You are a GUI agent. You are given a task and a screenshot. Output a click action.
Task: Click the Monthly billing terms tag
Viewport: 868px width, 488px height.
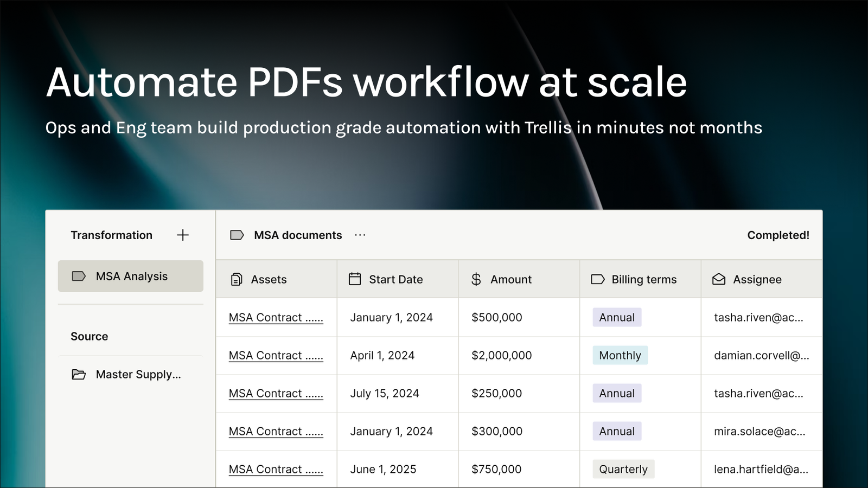pos(620,355)
